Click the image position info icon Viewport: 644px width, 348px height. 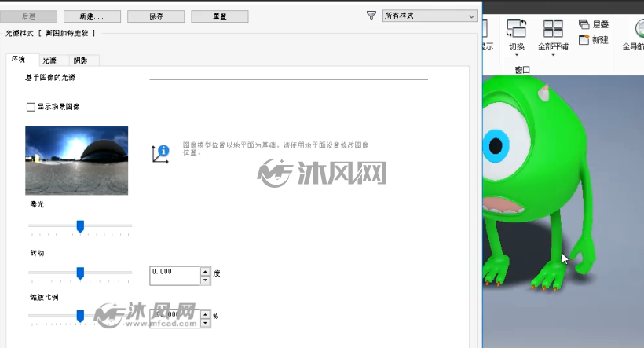160,154
